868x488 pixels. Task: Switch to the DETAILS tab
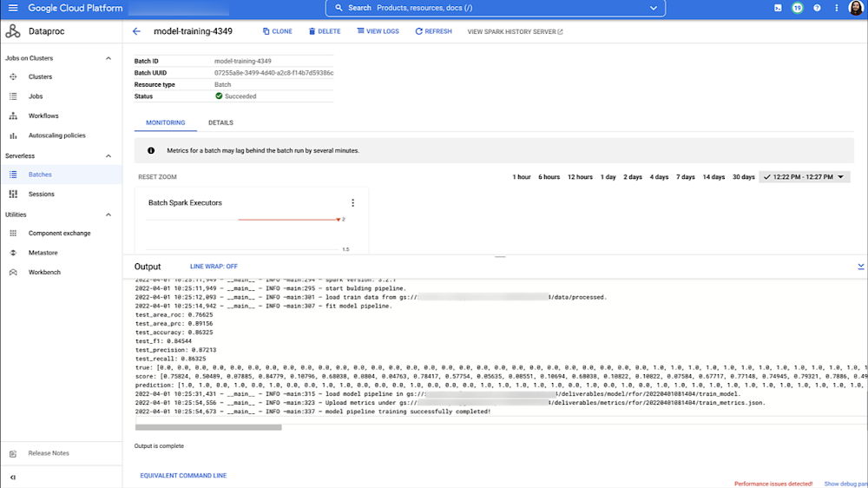click(220, 123)
